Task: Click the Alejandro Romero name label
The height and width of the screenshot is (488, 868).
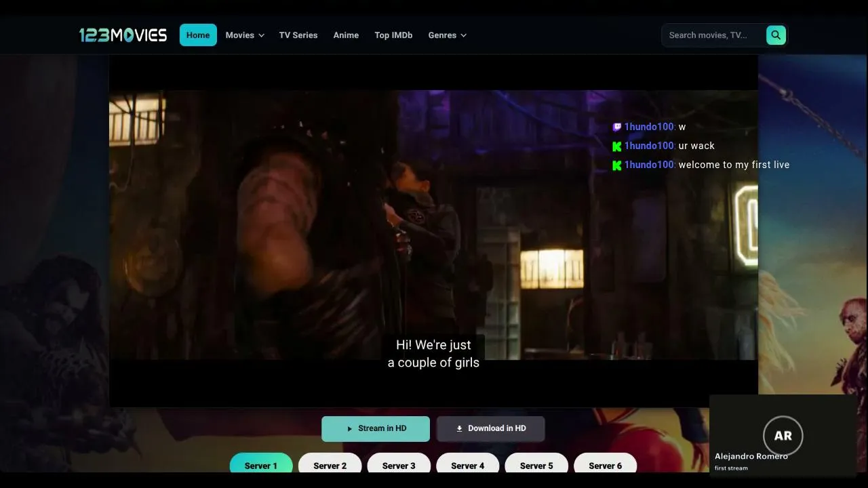Action: click(x=751, y=456)
